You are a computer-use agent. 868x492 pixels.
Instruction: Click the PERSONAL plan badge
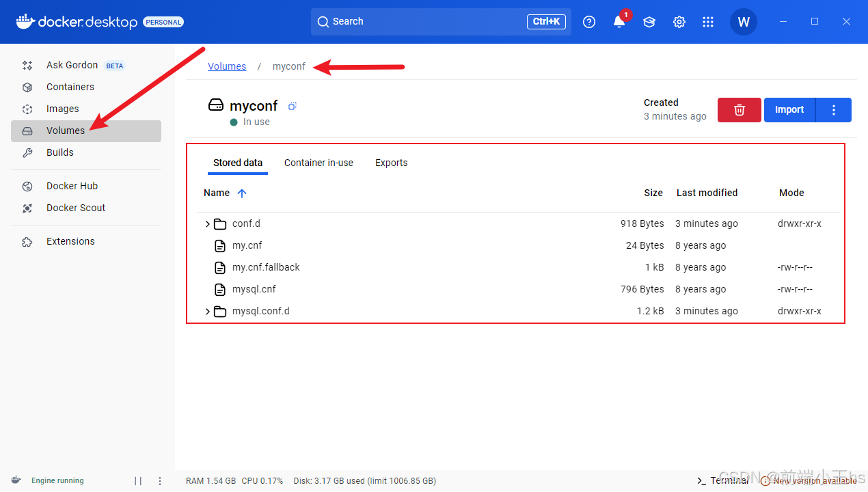click(163, 22)
